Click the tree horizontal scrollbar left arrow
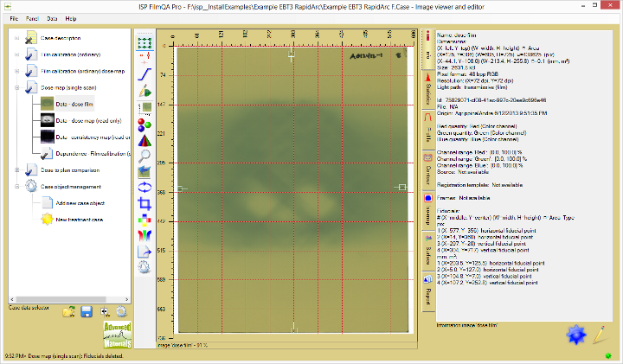623x364 pixels. click(12, 299)
